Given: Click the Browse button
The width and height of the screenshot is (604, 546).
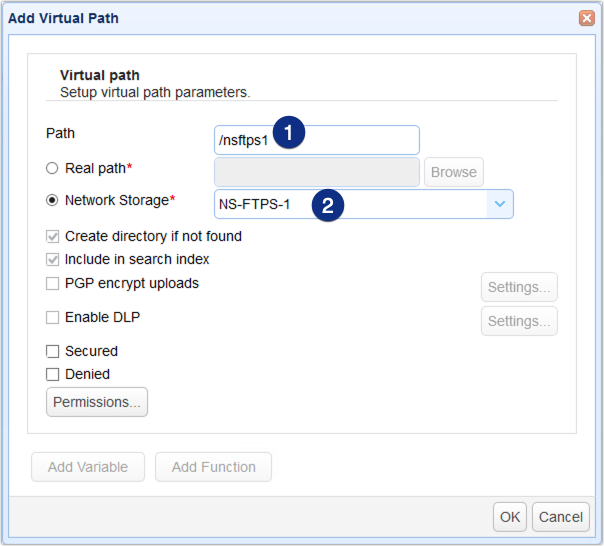Looking at the screenshot, I should pyautogui.click(x=453, y=172).
